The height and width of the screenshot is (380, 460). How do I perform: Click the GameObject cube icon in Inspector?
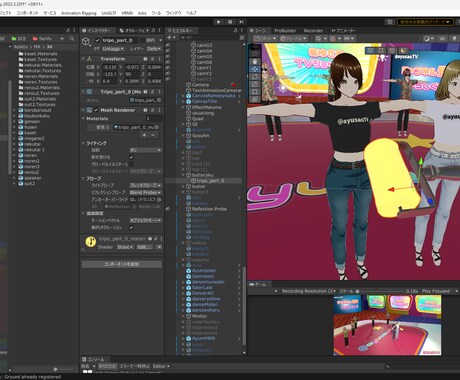point(86,41)
